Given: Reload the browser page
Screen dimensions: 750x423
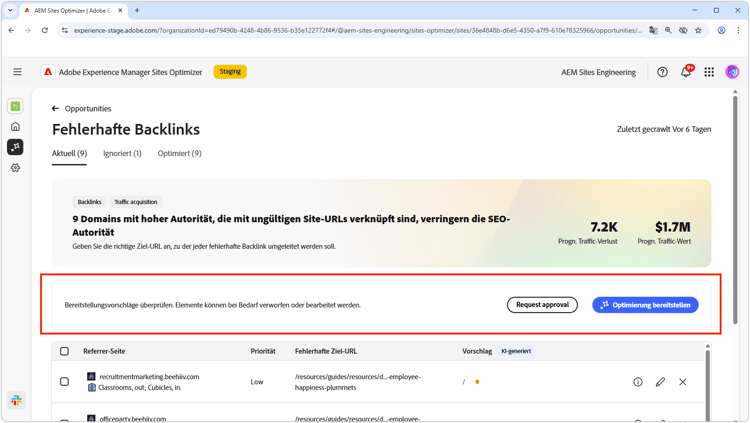Looking at the screenshot, I should click(x=44, y=30).
